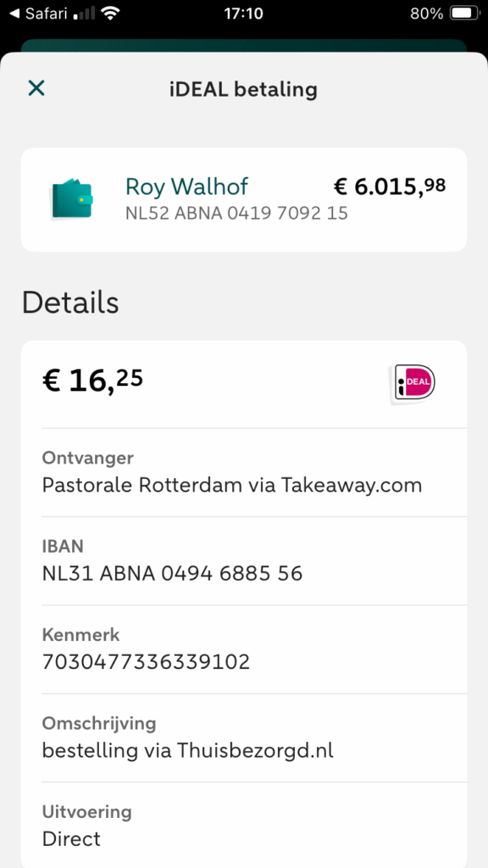The width and height of the screenshot is (488, 868).
Task: Tap the € 6.015,98 account balance
Action: pos(390,186)
